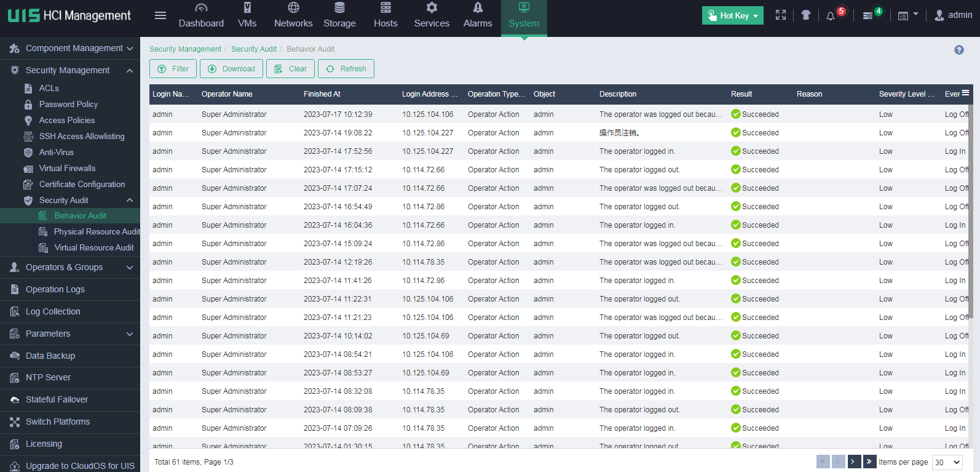This screenshot has height=472, width=980.
Task: Click the Certificate Configuration icon
Action: pyautogui.click(x=28, y=185)
